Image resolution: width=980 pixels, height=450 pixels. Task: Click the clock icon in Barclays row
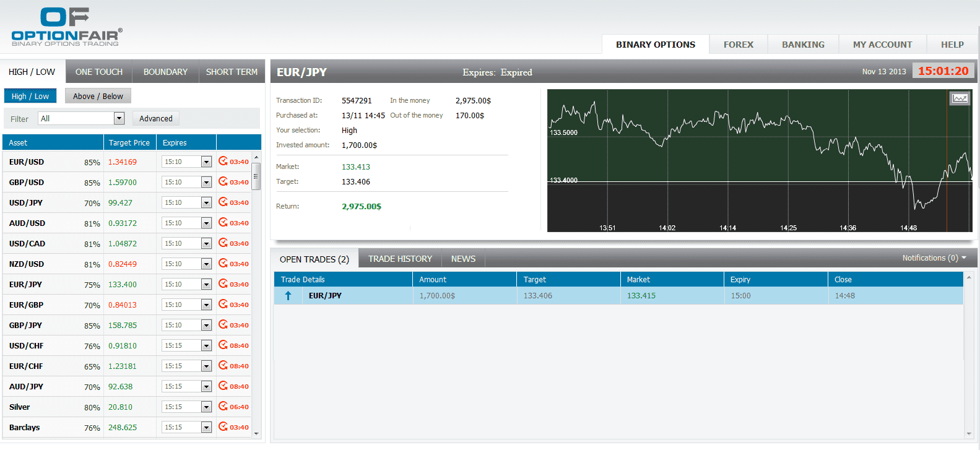click(x=223, y=427)
